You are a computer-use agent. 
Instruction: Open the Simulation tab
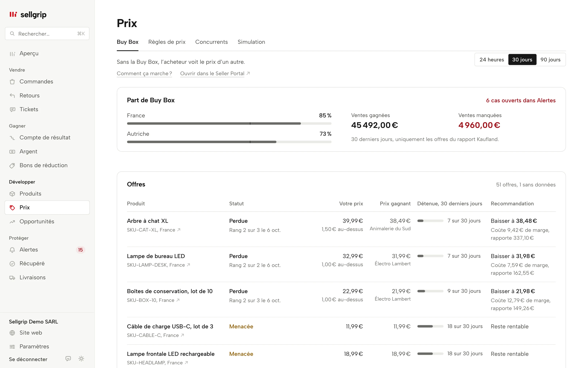click(251, 42)
